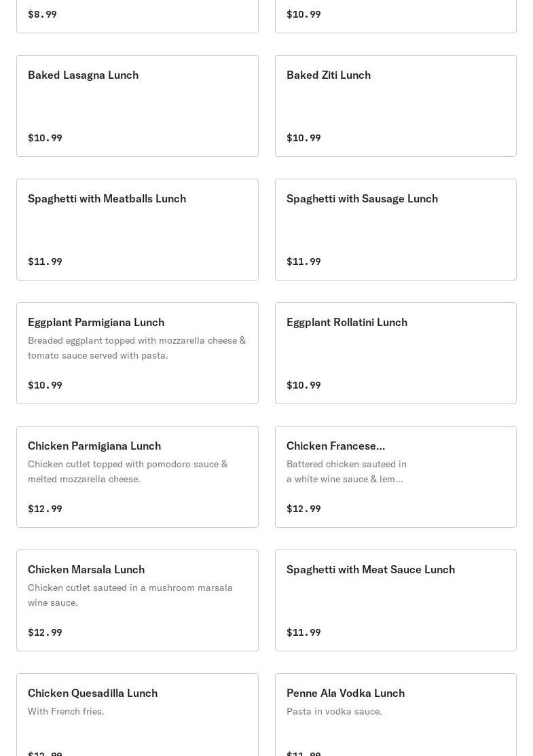
Task: Click the Chicken Francese description text
Action: coord(346,471)
